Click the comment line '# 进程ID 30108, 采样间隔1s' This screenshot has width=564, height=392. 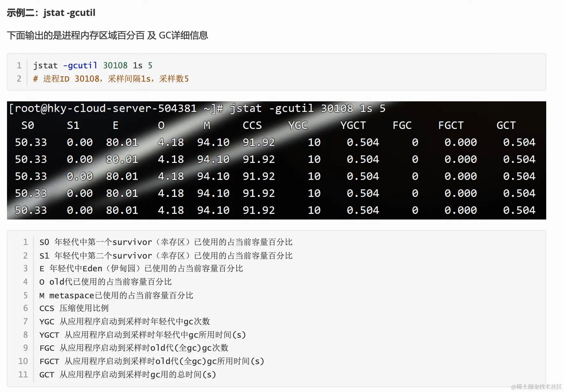coord(111,79)
